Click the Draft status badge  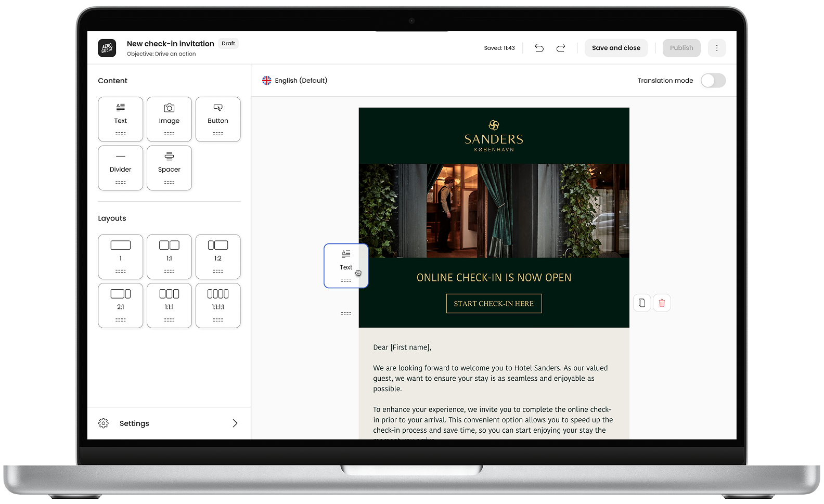pos(228,44)
